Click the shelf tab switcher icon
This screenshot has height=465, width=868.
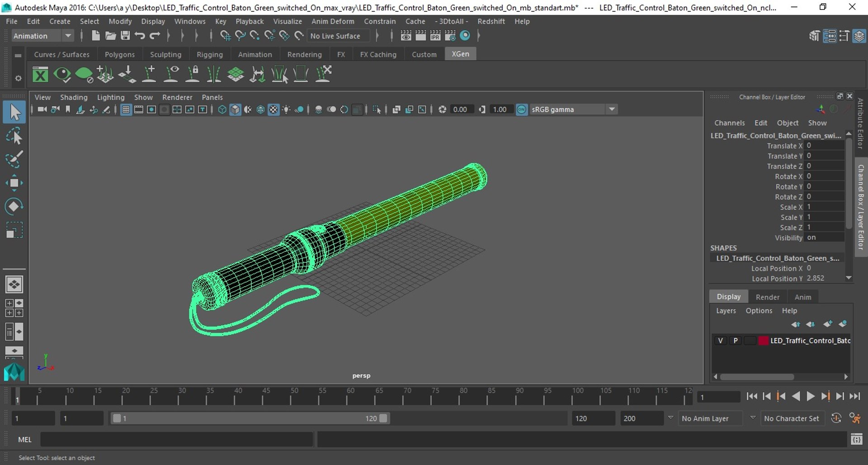pos(18,55)
